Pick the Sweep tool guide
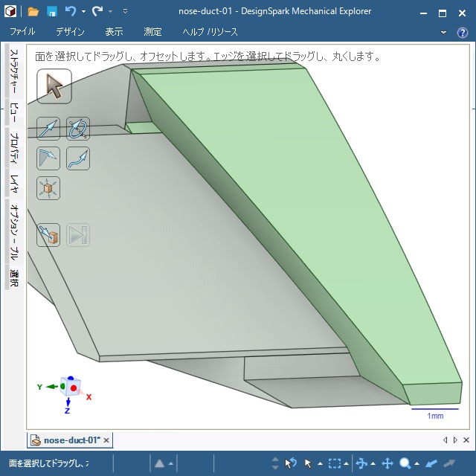This screenshot has width=476, height=476. tap(78, 158)
